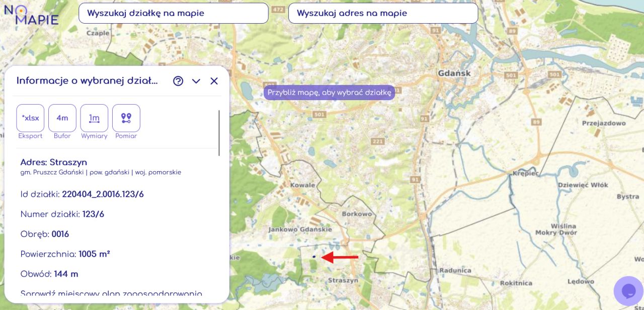Open the chat bubble in bottom-right corner
The image size is (644, 310).
click(x=627, y=290)
